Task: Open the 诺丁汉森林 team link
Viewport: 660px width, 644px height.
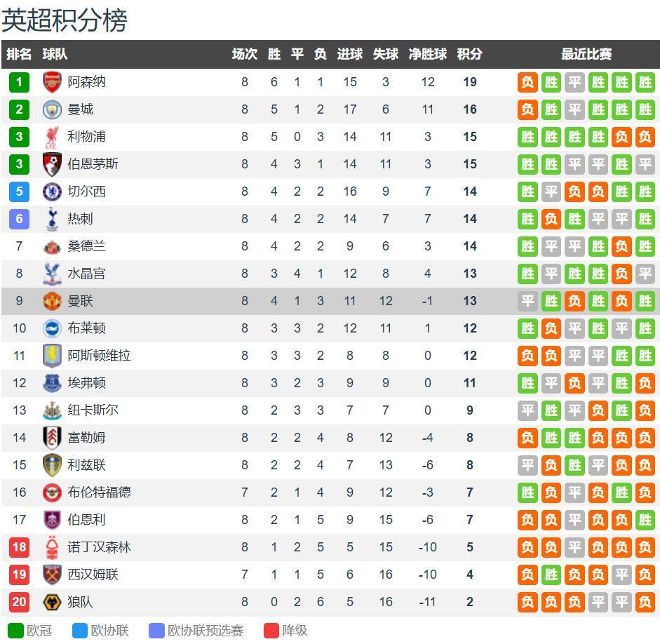Action: (x=100, y=547)
